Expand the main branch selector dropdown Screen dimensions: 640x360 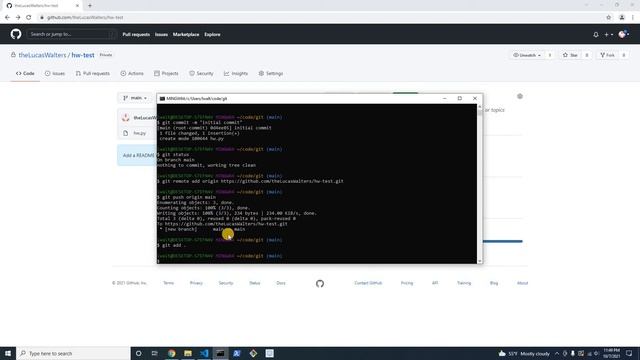click(x=135, y=98)
